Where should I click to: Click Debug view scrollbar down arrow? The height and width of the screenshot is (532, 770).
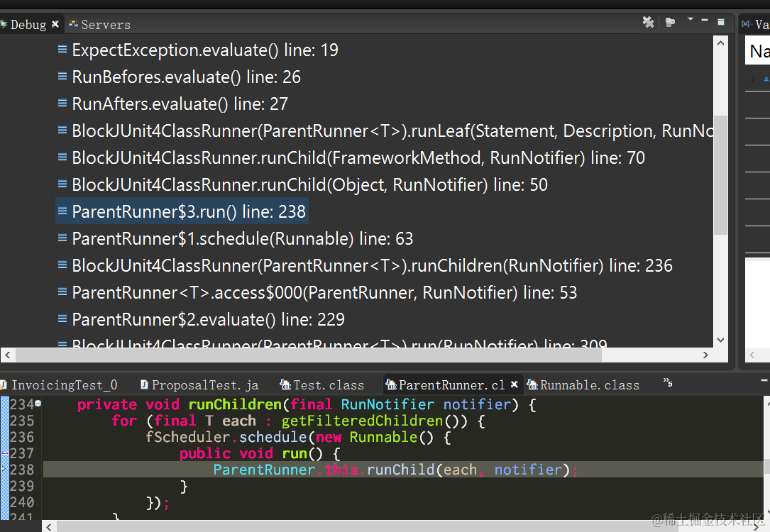[720, 340]
